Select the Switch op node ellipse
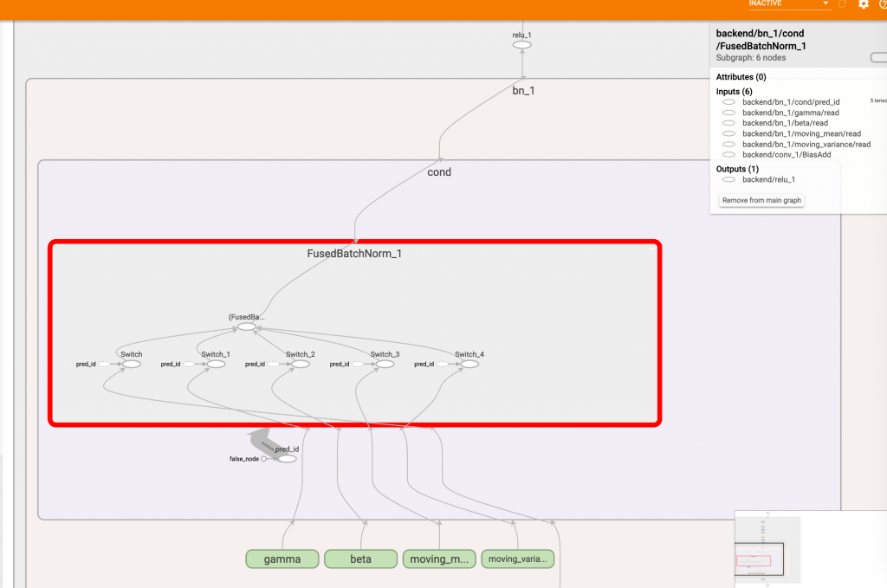887x588 pixels. 132,364
